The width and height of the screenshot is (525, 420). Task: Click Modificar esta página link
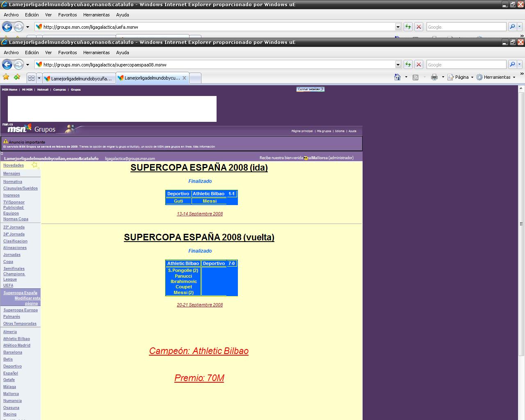point(27,301)
